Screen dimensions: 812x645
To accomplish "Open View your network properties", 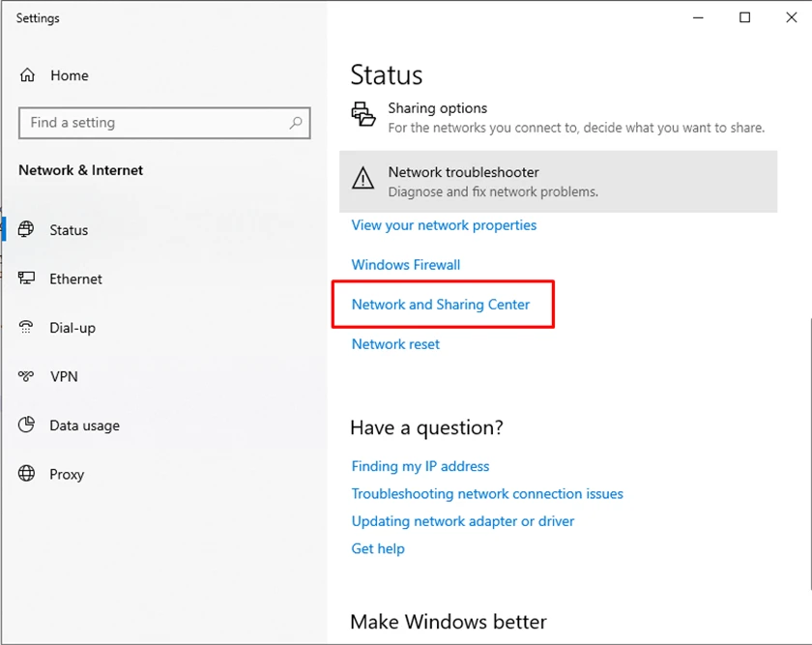I will point(444,225).
